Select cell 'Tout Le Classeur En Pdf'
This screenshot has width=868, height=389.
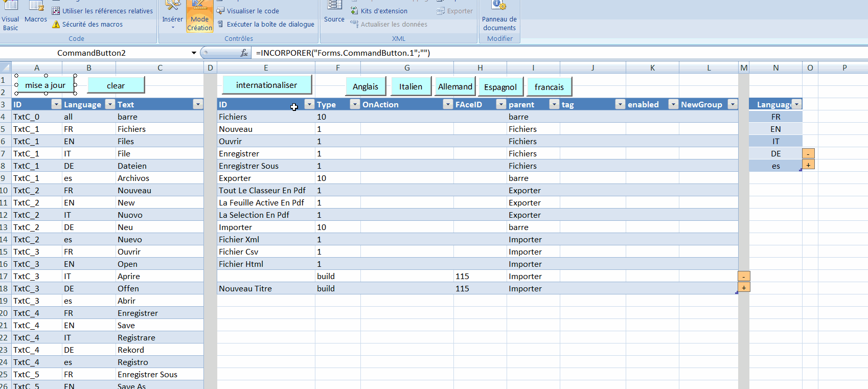[266, 190]
